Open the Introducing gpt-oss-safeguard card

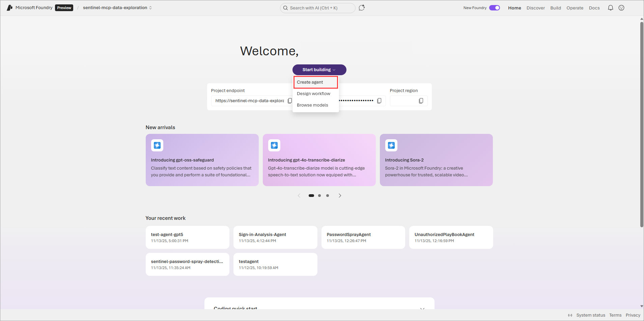pyautogui.click(x=202, y=160)
